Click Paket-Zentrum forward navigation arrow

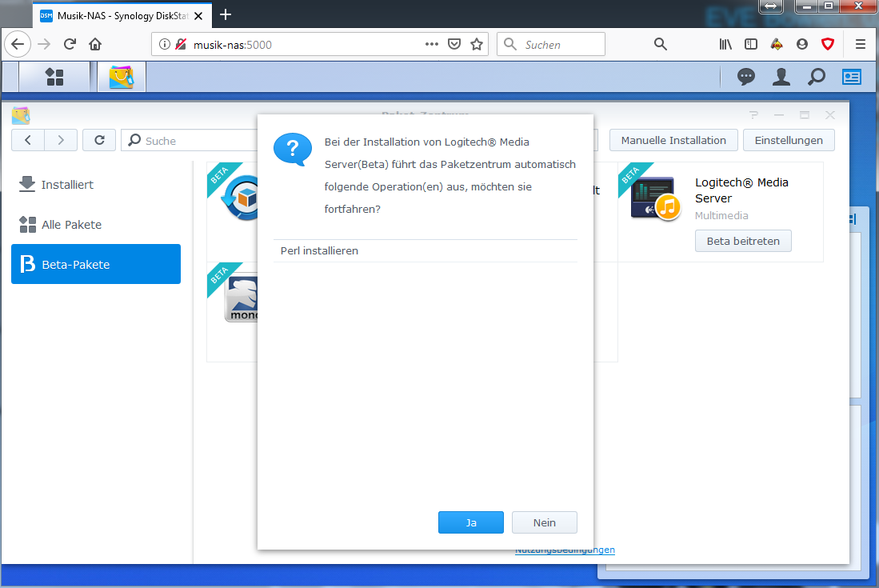click(x=61, y=140)
